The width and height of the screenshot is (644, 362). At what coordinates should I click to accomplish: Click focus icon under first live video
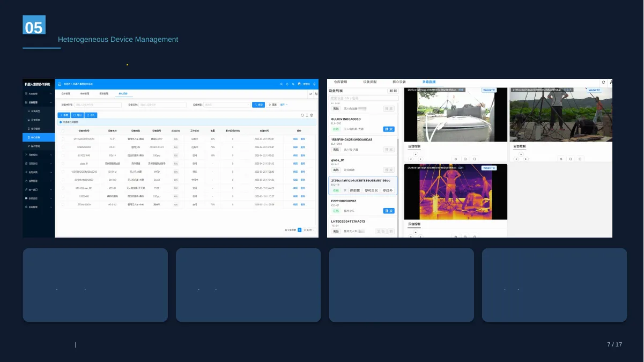click(x=456, y=159)
